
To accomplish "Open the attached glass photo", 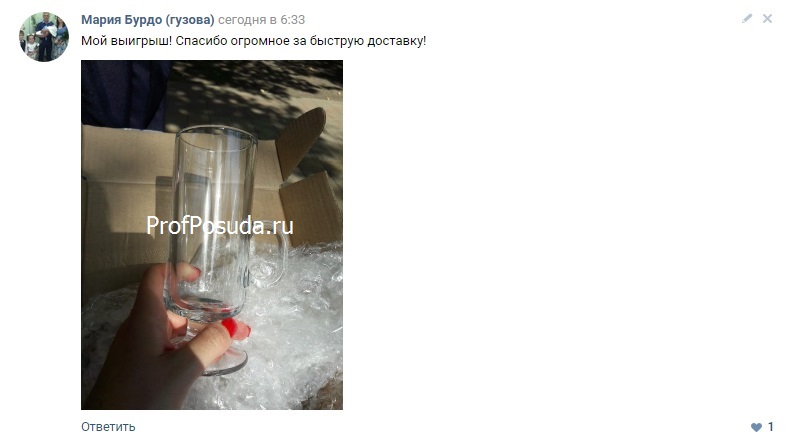I will click(x=212, y=235).
